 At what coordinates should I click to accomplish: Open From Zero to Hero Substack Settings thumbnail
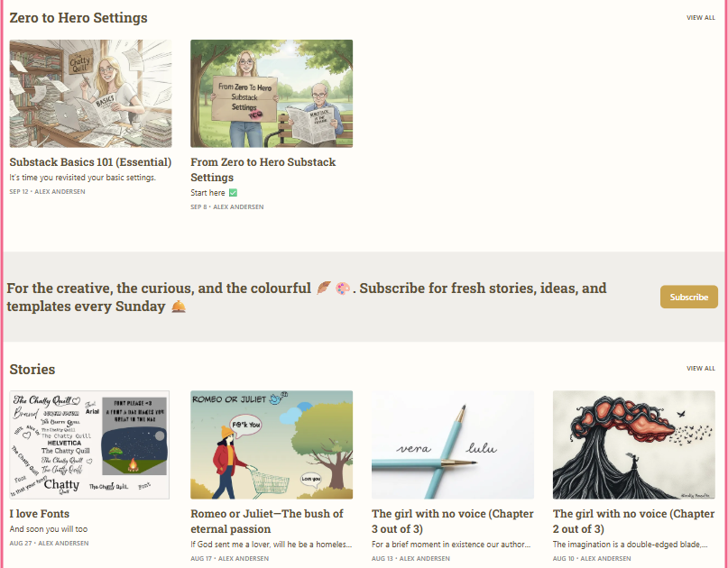coord(272,93)
